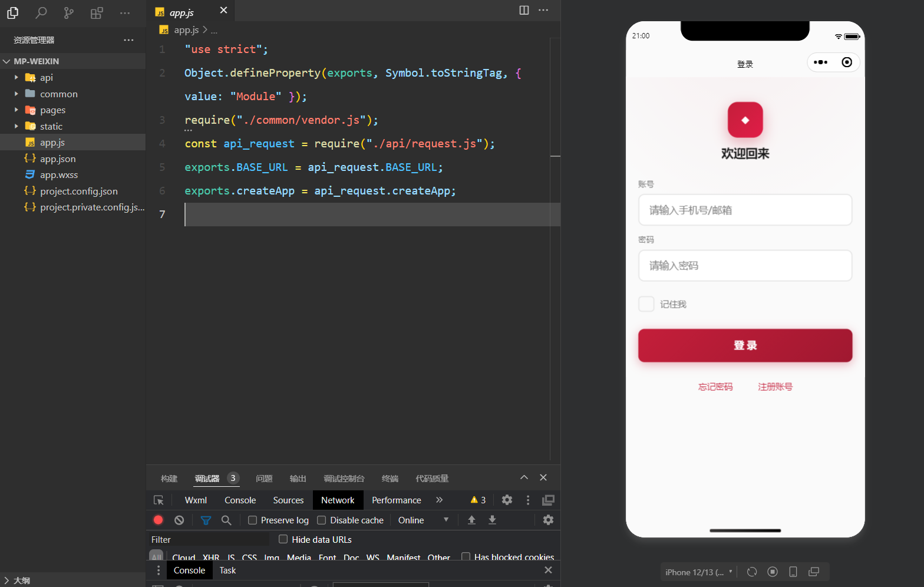Switch to the Console DevTools tab
Image resolution: width=924 pixels, height=587 pixels.
click(240, 500)
